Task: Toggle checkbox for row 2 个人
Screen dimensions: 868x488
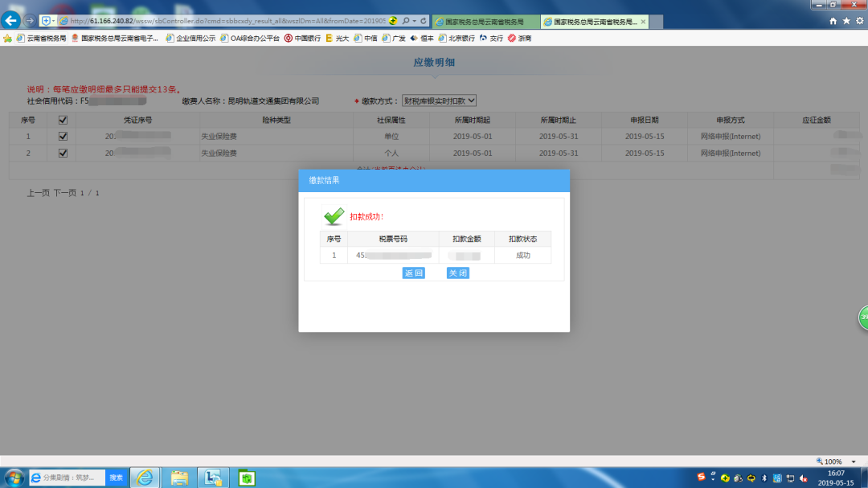Action: pos(63,153)
